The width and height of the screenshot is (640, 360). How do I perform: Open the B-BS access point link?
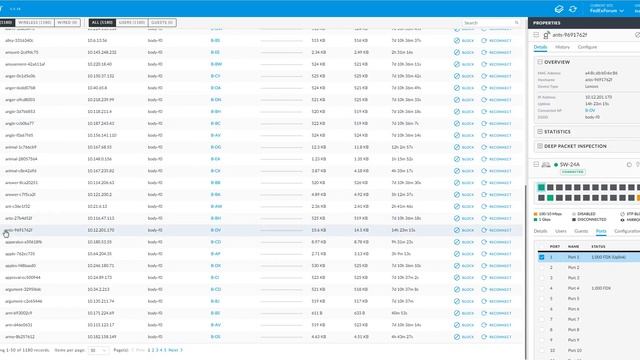click(x=215, y=40)
